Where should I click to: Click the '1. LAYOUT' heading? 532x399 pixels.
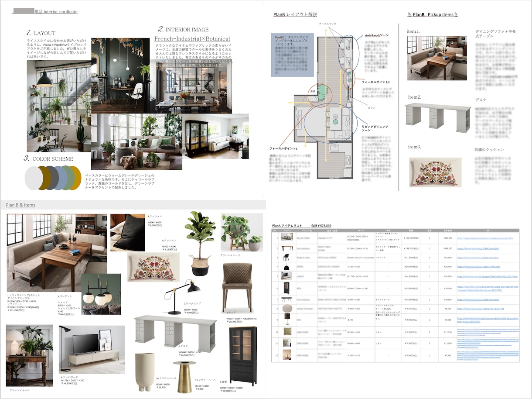pos(41,33)
